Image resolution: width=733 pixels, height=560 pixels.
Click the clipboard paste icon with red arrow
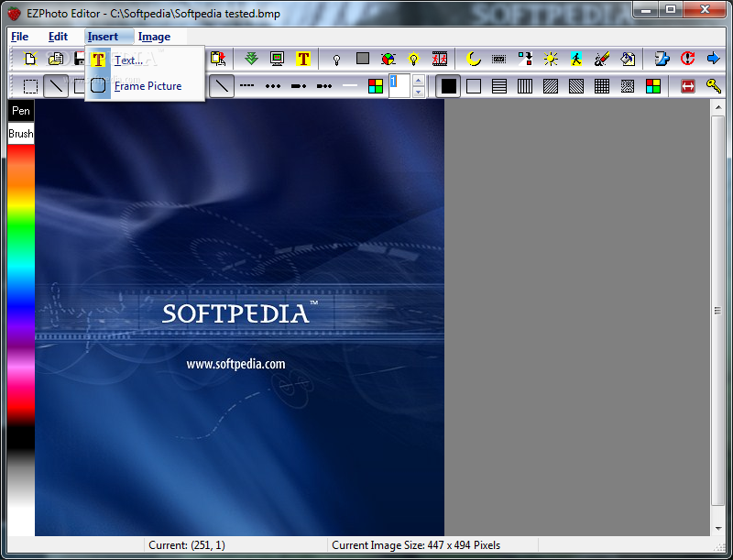tap(218, 59)
